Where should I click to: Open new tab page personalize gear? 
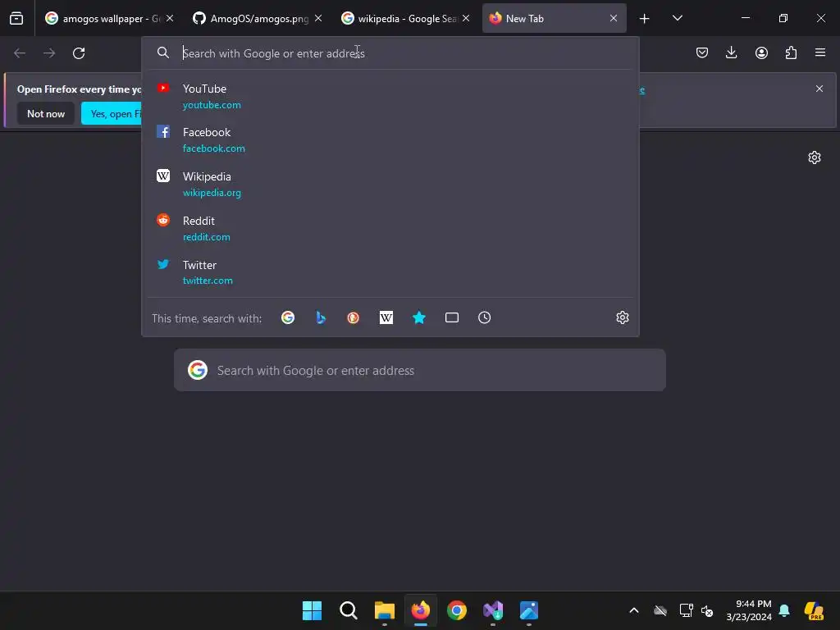pos(815,157)
